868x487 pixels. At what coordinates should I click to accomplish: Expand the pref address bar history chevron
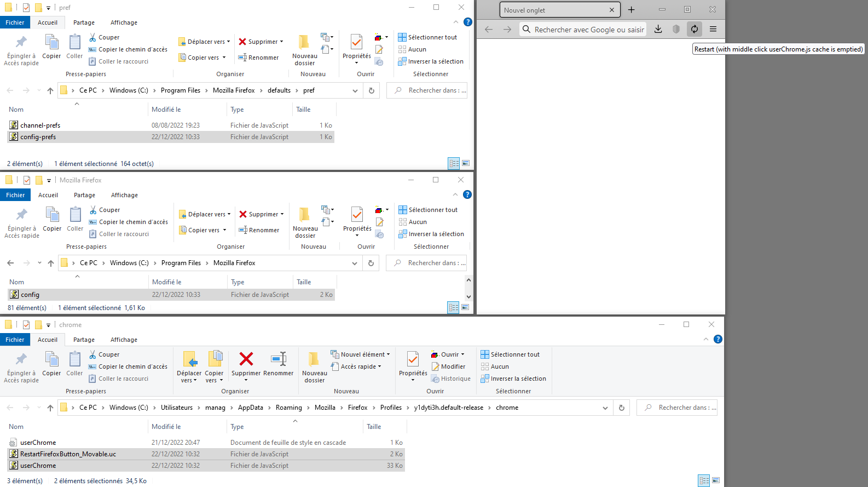coord(355,90)
